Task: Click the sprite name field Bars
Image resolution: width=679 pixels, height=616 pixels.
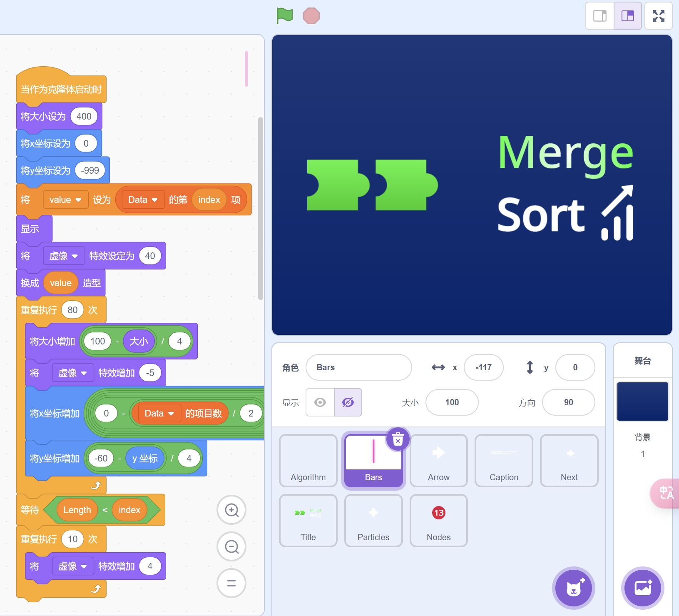Action: tap(358, 367)
